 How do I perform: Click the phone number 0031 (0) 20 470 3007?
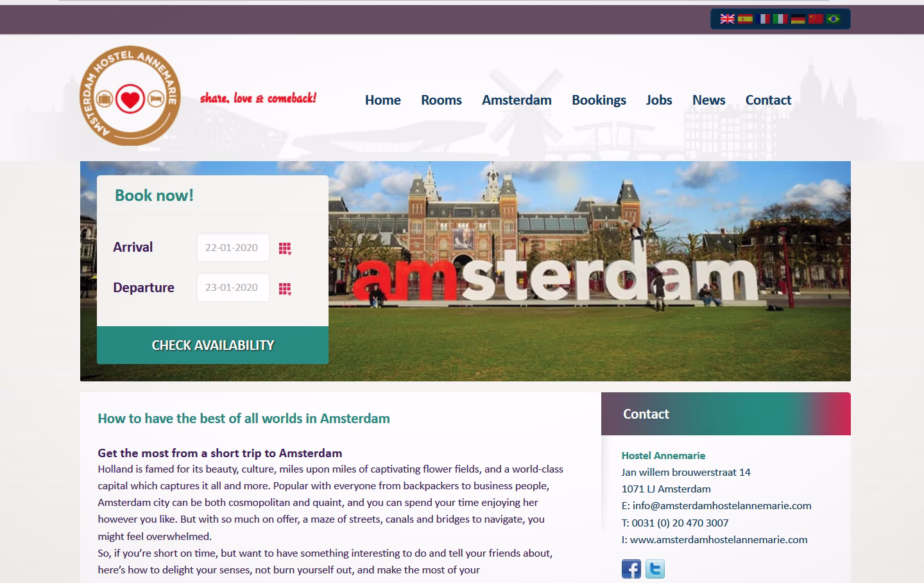tap(680, 523)
